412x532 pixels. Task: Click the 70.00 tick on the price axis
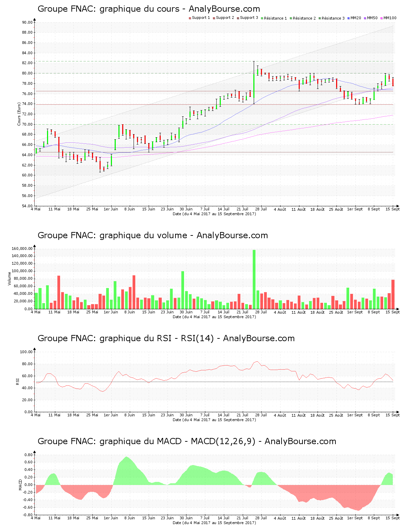point(27,124)
